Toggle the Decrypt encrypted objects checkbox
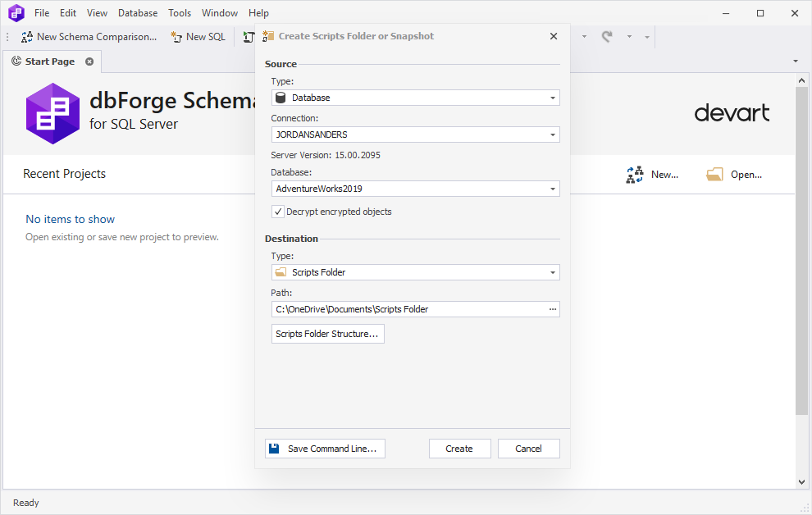The width and height of the screenshot is (812, 515). (x=278, y=212)
